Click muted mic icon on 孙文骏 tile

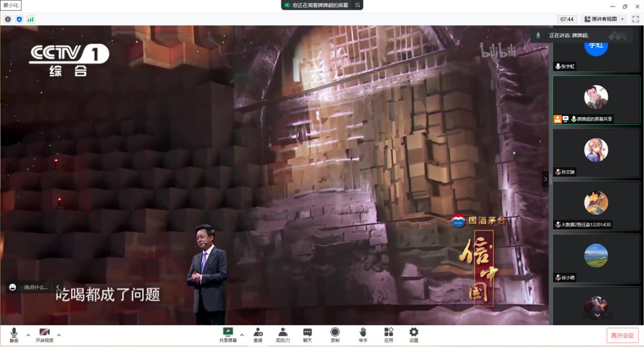point(558,172)
